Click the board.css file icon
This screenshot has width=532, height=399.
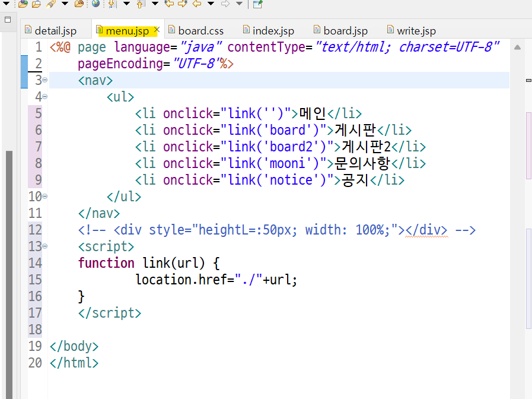pyautogui.click(x=171, y=30)
